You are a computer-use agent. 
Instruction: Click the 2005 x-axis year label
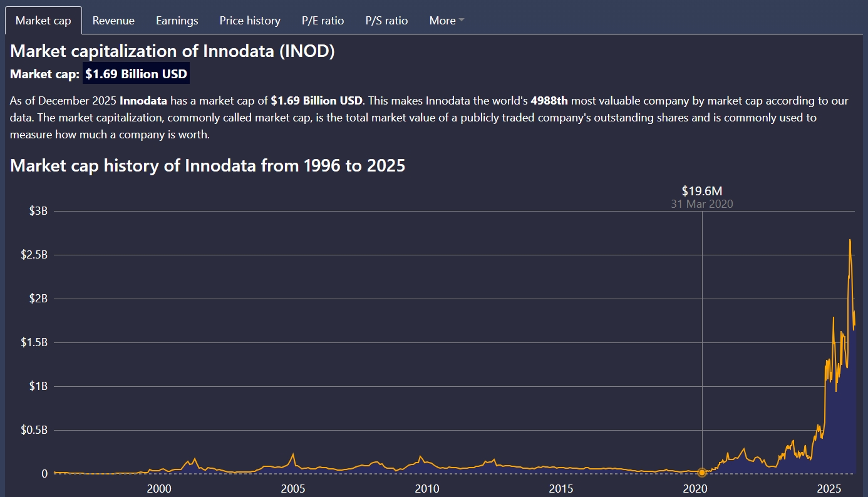point(292,488)
